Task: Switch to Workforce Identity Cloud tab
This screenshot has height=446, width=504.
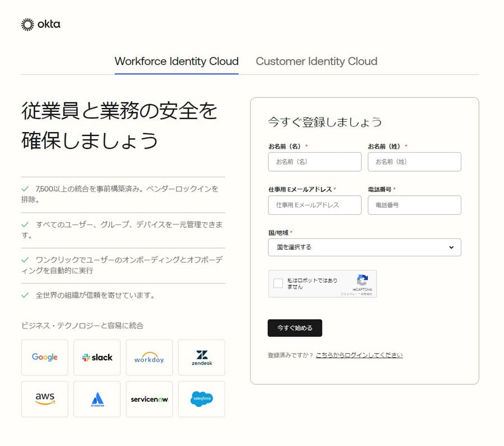Action: (176, 62)
